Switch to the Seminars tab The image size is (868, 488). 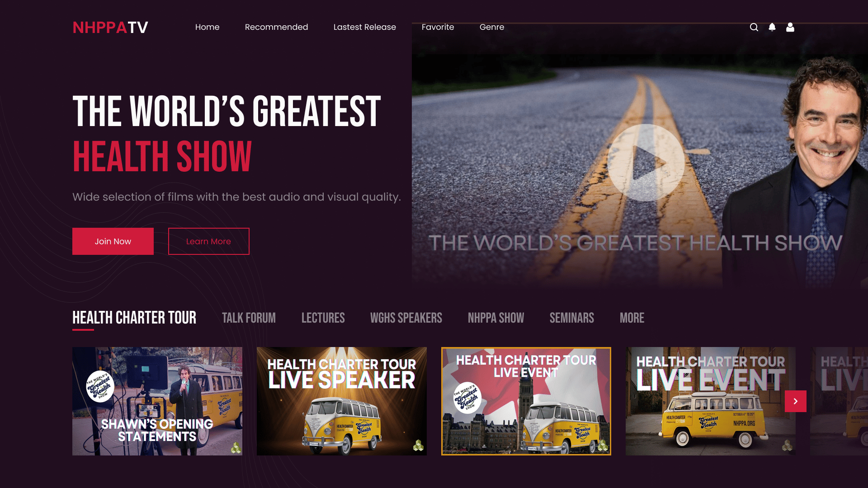(x=572, y=318)
